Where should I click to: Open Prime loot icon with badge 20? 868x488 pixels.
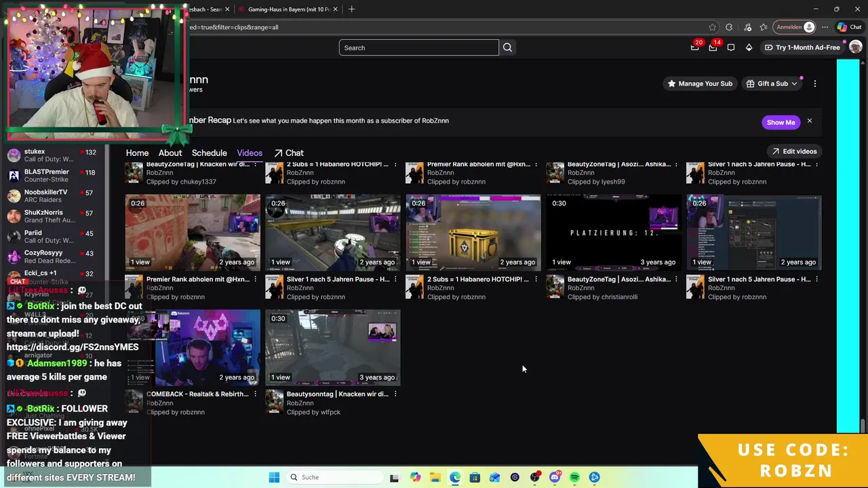point(694,47)
